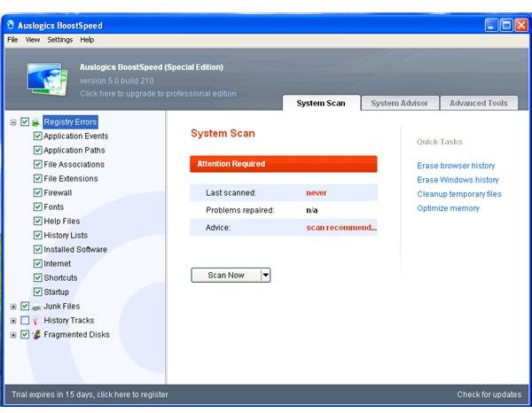Image resolution: width=532 pixels, height=413 pixels.
Task: Switch to the Advanced Tools tab
Action: click(479, 103)
